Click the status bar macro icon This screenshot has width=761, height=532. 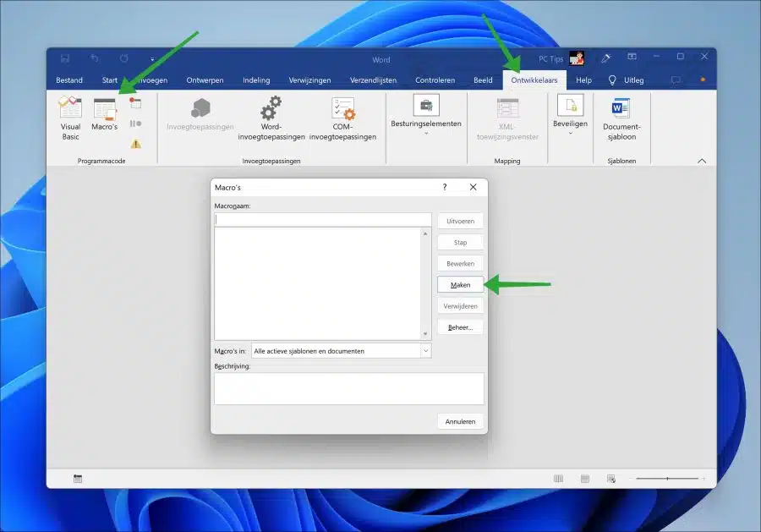point(78,479)
